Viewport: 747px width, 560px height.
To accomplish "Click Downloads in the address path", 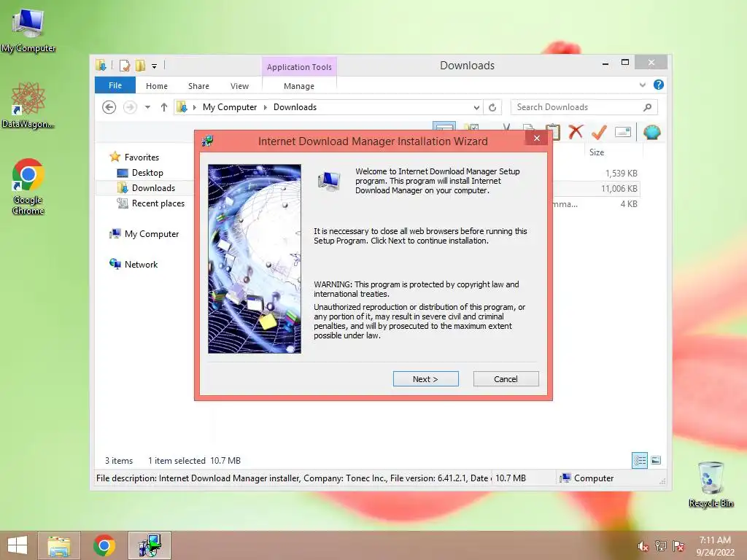I will pyautogui.click(x=295, y=107).
